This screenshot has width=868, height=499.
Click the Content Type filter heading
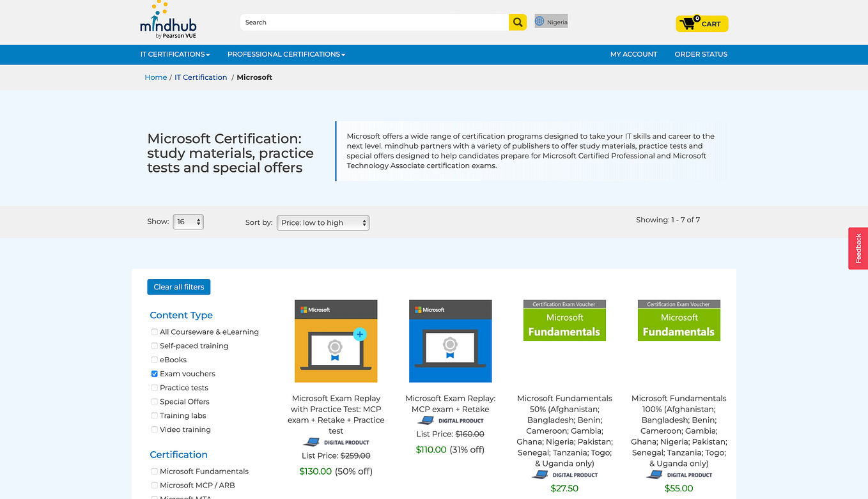(x=182, y=315)
